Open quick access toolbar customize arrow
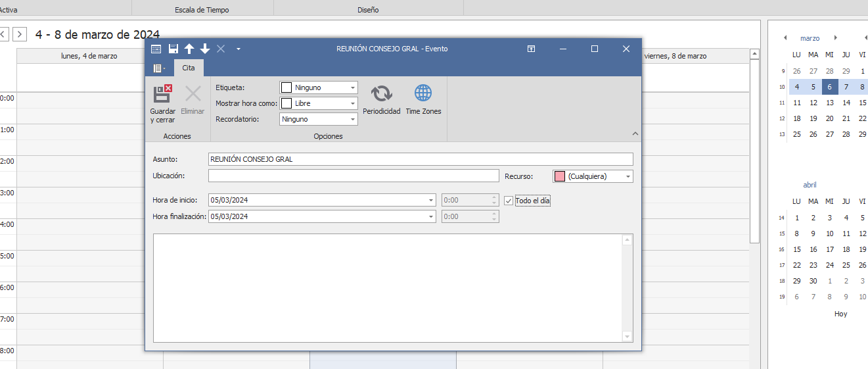This screenshot has height=369, width=868. click(x=239, y=49)
